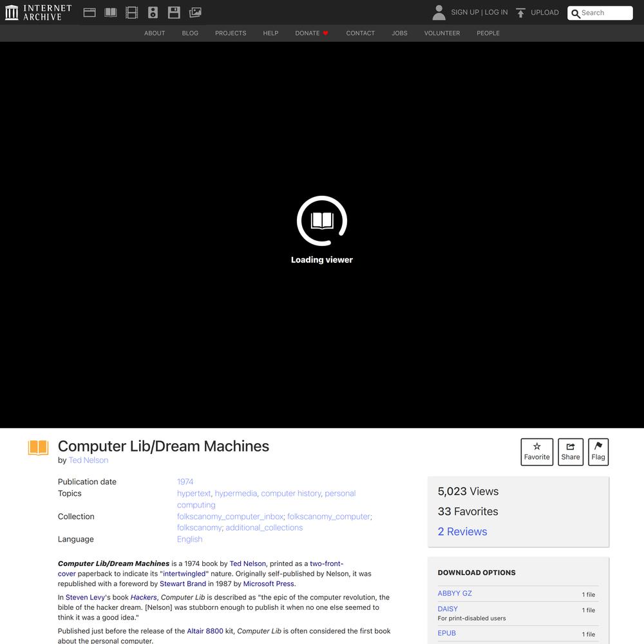
Task: Open the Altair 8800 link
Action: (205, 631)
